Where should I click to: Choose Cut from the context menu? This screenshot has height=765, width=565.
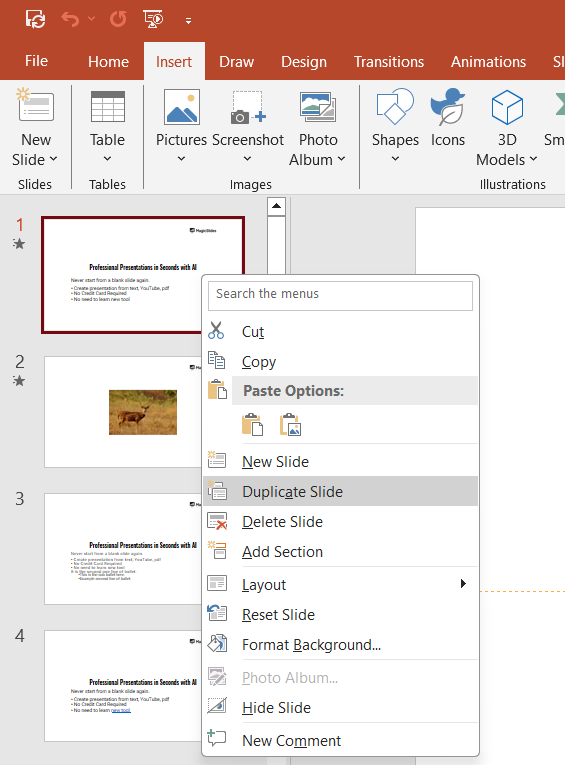click(x=341, y=332)
